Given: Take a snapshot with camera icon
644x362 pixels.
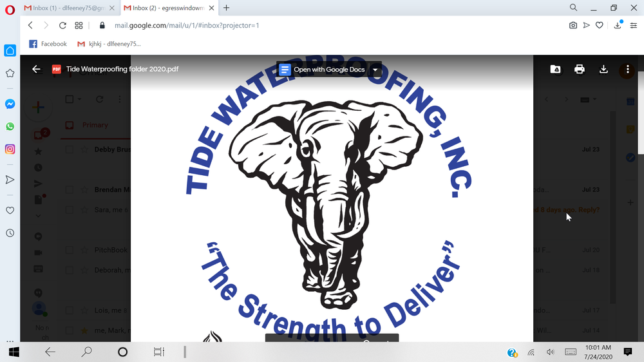Looking at the screenshot, I should coord(573,26).
